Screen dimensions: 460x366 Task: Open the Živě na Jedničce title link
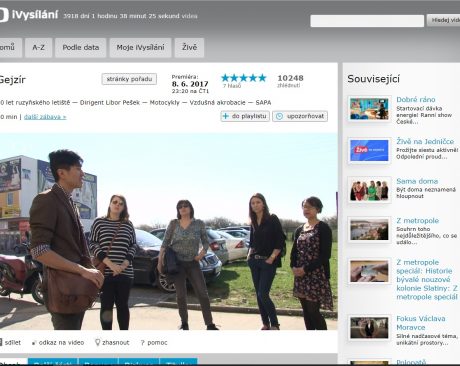click(425, 141)
